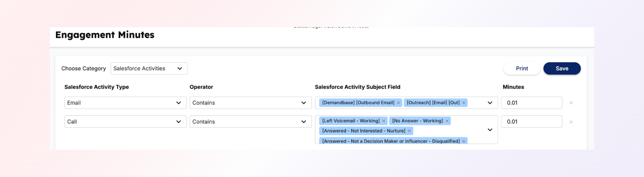
Task: Remove the Not a Decision Maker tag
Action: [464, 141]
